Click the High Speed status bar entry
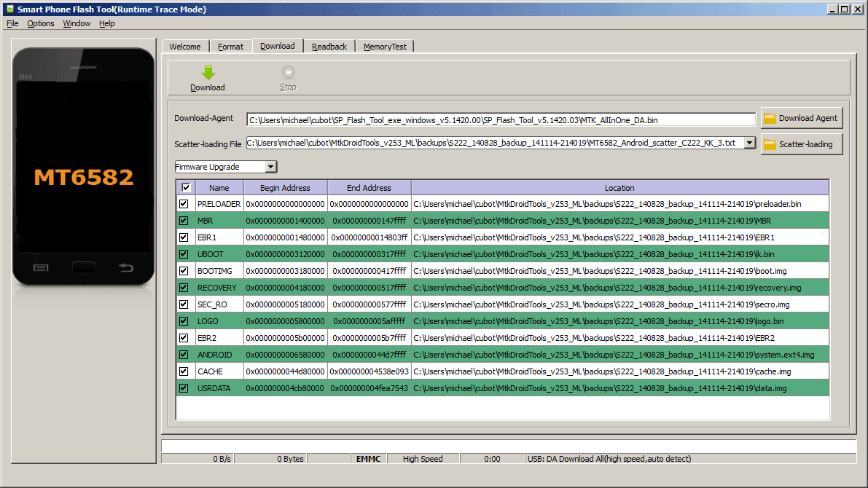Screen dimensions: 868x488 pos(423,459)
